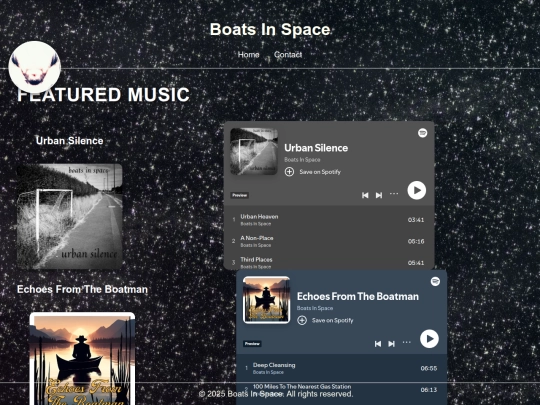The image size is (540, 405).
Task: Click the 03:41 duration of Urban Heaven
Action: pyautogui.click(x=416, y=220)
